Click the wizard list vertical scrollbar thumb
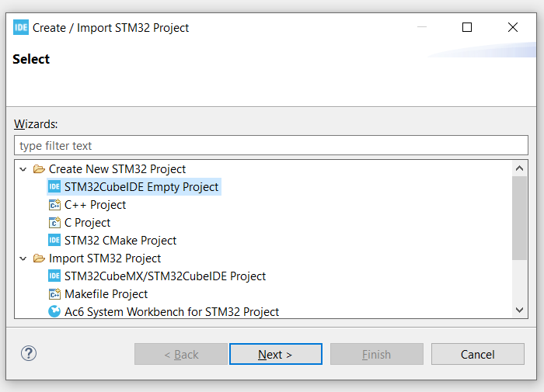The height and width of the screenshot is (392, 544). pos(520,217)
